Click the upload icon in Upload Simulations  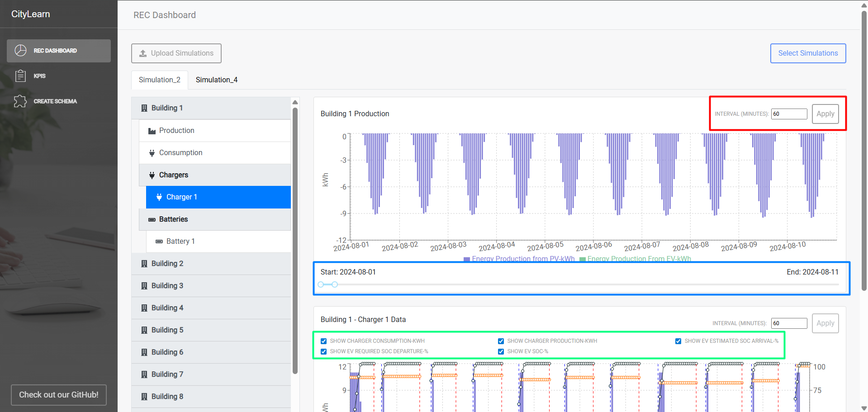click(143, 53)
